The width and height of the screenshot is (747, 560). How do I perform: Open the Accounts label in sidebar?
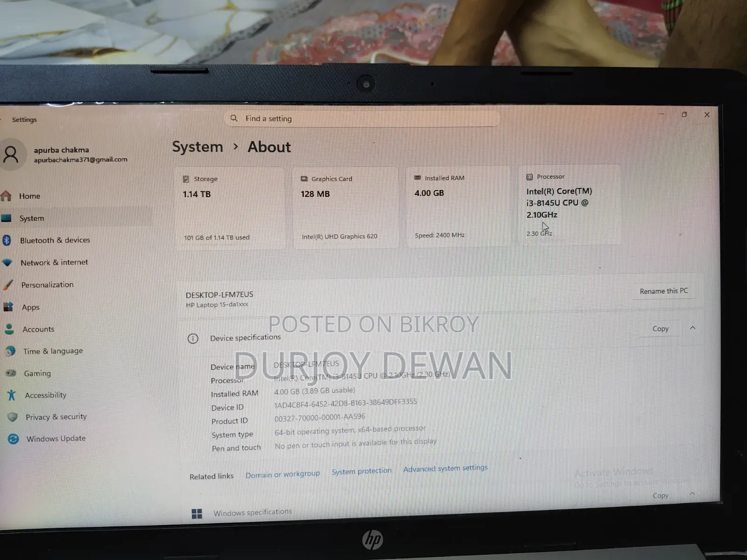click(38, 329)
